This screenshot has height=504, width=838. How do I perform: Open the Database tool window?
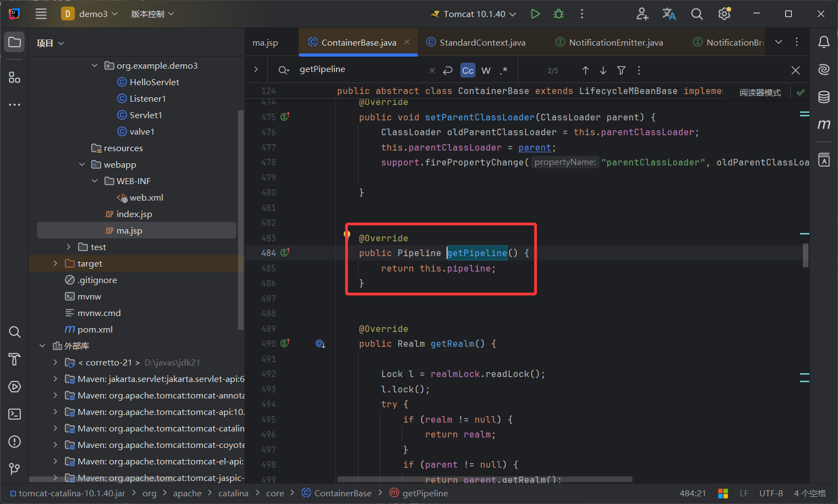[x=823, y=97]
